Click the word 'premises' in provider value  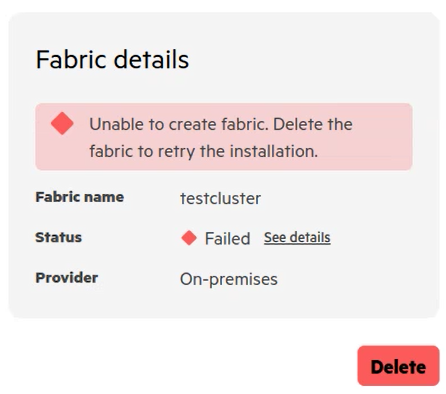point(243,280)
